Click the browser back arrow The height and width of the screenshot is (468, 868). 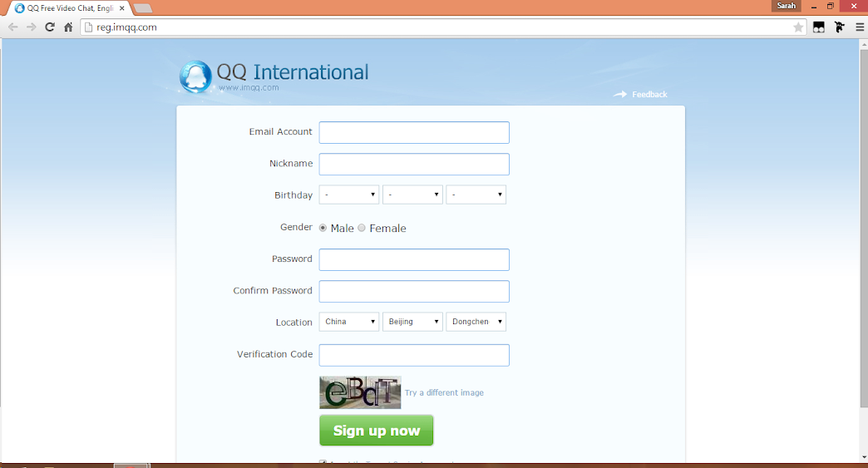coord(12,27)
